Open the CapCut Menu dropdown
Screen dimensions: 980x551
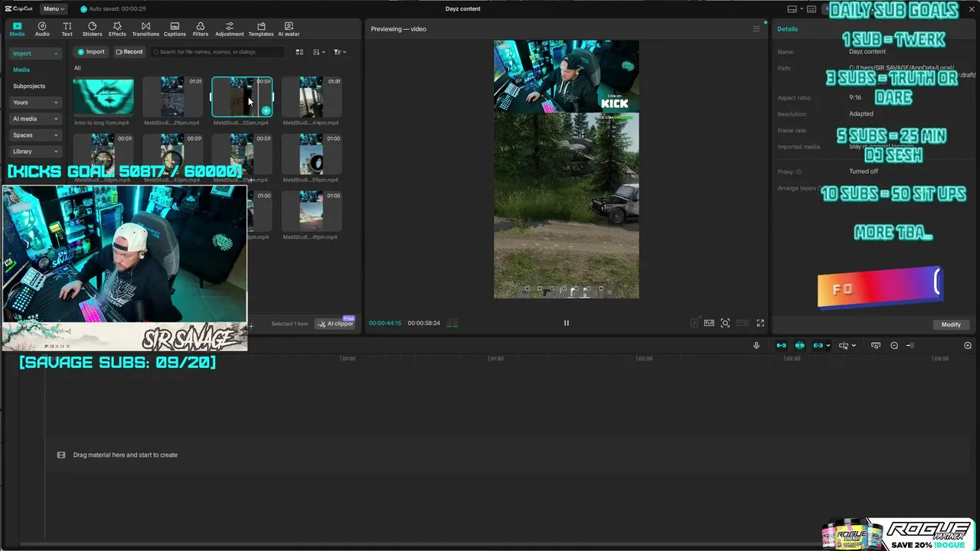(54, 8)
